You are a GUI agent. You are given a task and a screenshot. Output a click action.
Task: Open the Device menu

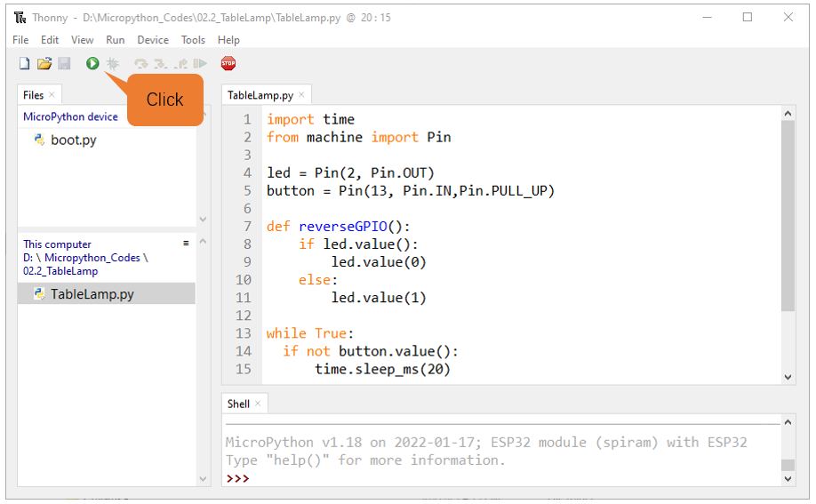click(x=153, y=40)
